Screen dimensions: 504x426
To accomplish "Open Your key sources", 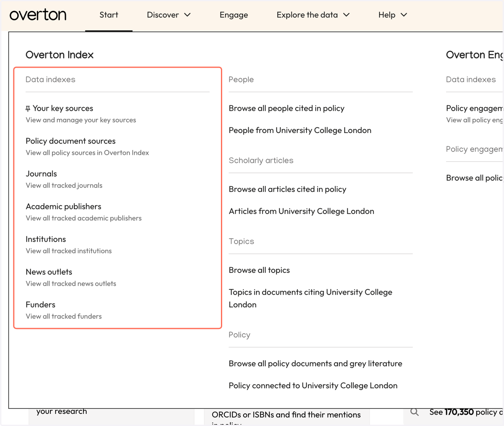I will [63, 108].
